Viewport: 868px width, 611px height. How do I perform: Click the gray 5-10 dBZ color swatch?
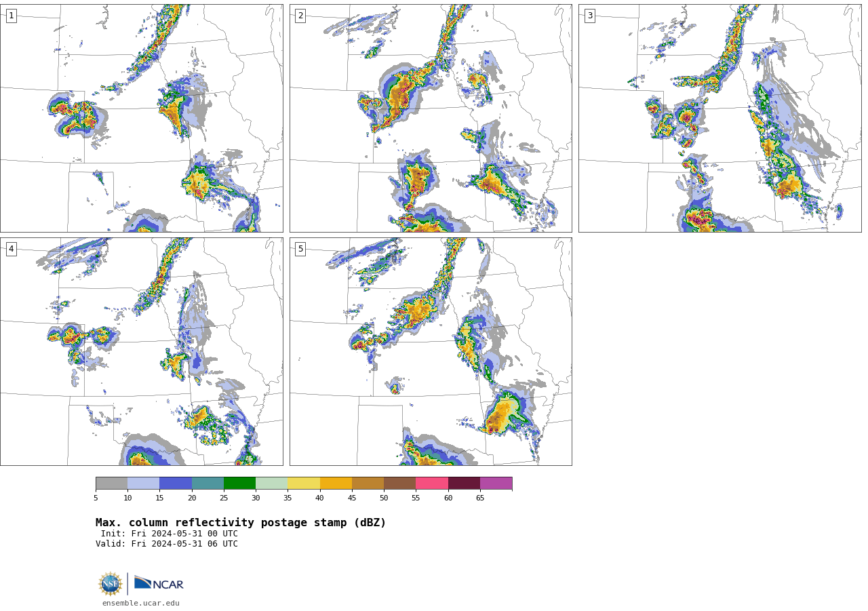[111, 484]
